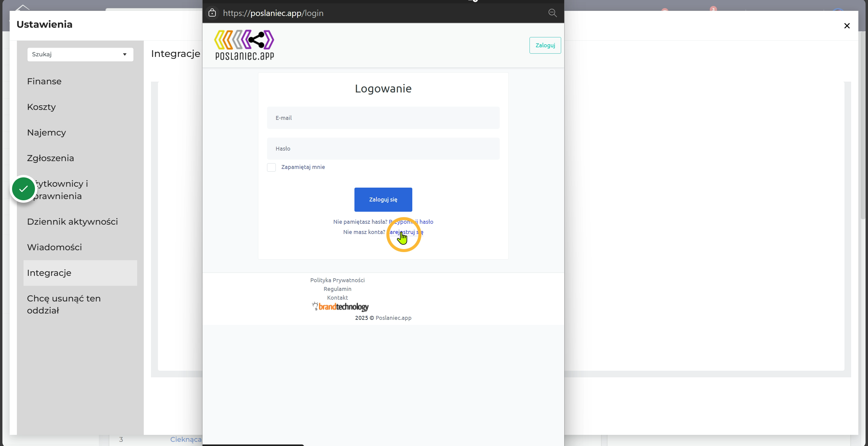This screenshot has width=868, height=446.
Task: Close the Ustawienia settings dialog
Action: pos(847,26)
